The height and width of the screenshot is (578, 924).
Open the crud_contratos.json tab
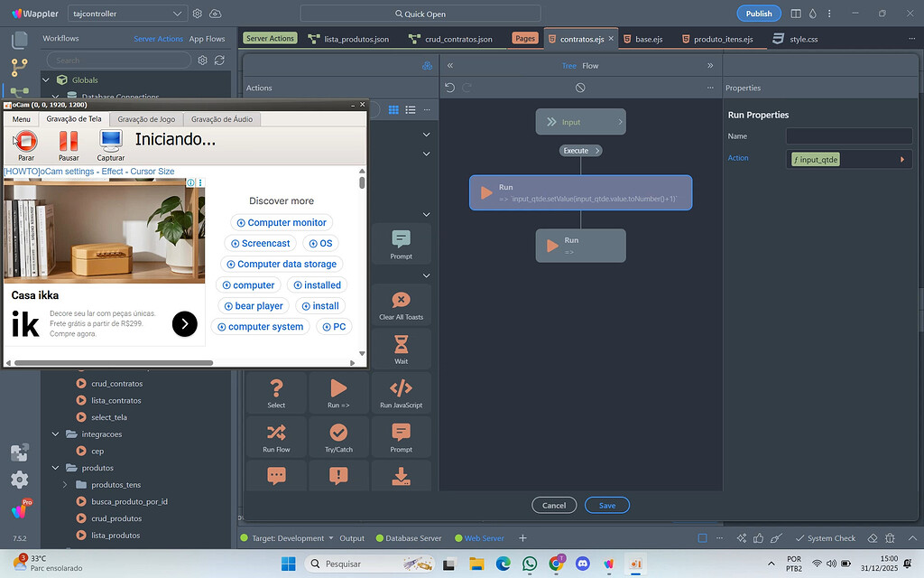[451, 39]
